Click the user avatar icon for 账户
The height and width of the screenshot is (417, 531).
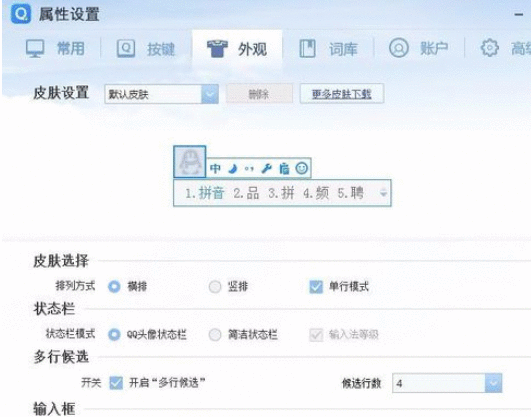click(399, 48)
